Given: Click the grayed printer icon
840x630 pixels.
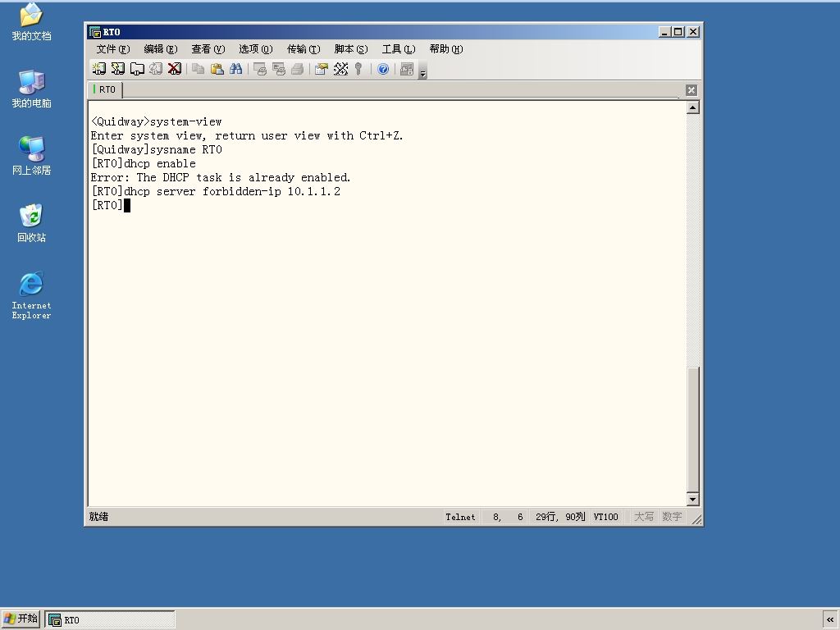Looking at the screenshot, I should [297, 69].
